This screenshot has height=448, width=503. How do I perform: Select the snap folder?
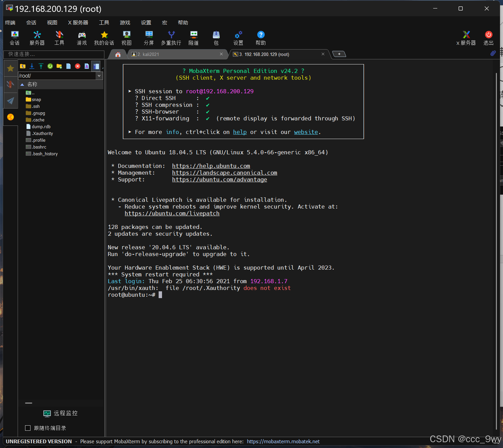tap(33, 100)
